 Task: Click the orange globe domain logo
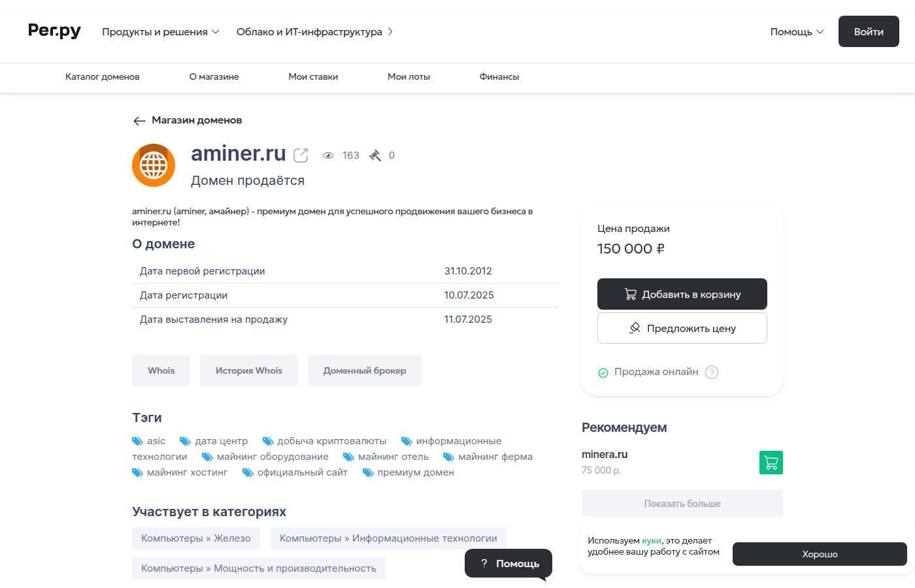(x=154, y=165)
